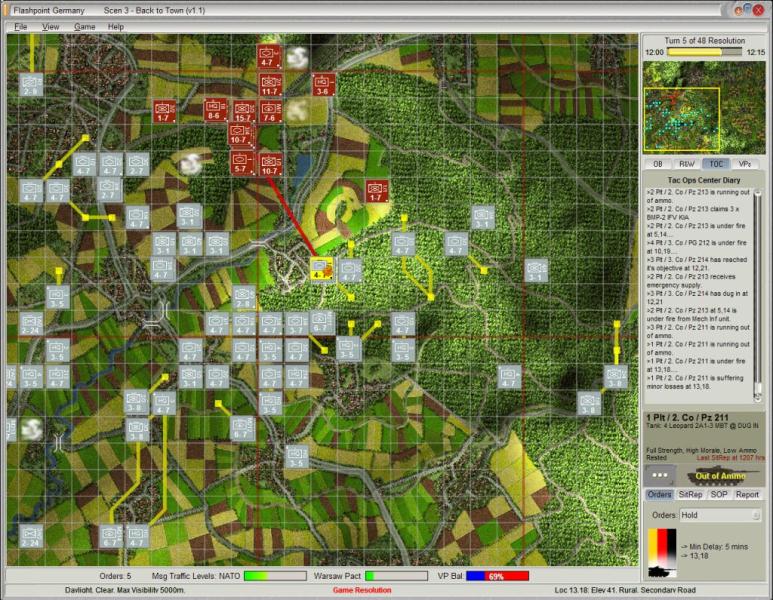Click the red 8-6 HQ unit counter
Viewport: 773px width, 600px height.
coord(214,109)
